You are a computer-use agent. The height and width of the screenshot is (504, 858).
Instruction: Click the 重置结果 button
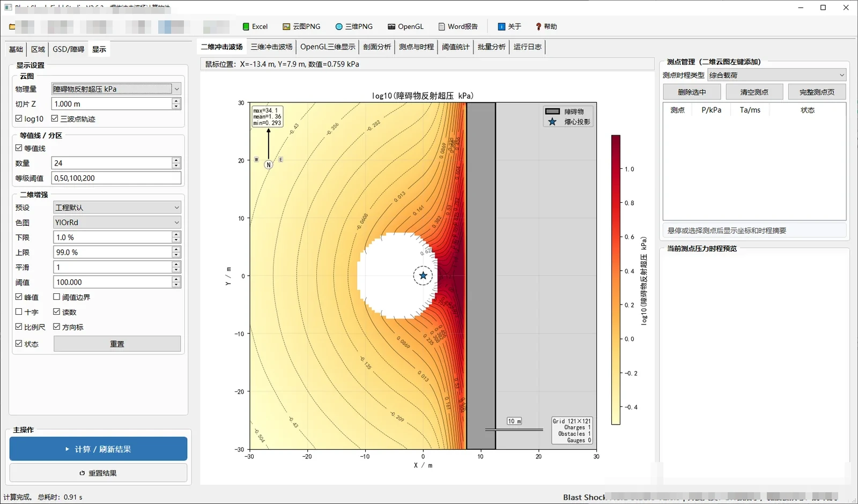click(98, 473)
